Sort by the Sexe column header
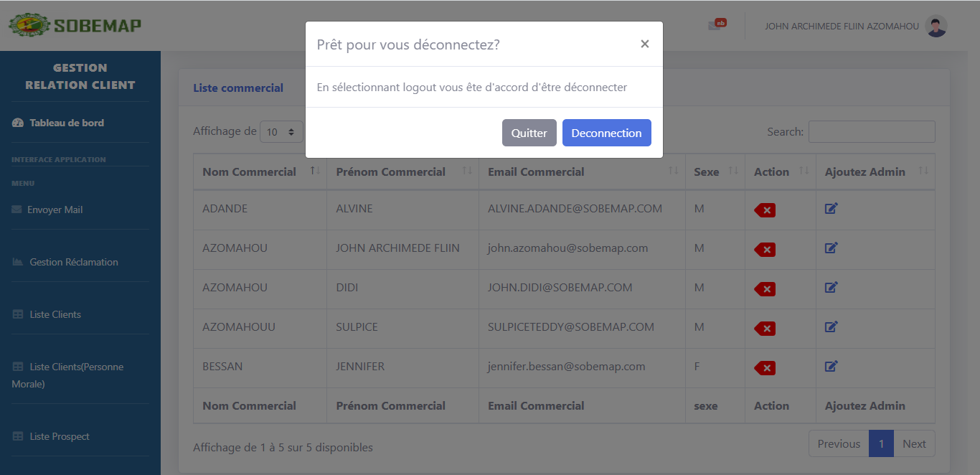The image size is (980, 475). (707, 172)
